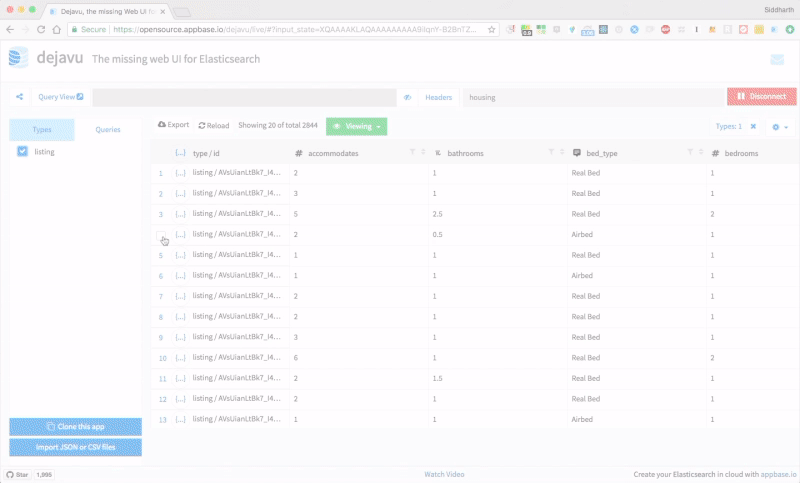Select row number 2
800x483 pixels.
click(161, 194)
